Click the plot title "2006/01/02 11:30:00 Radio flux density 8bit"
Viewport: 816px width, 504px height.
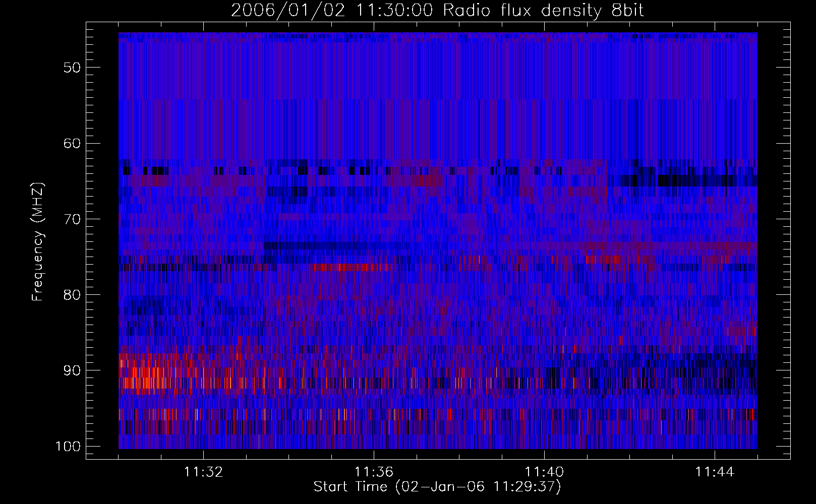click(437, 11)
